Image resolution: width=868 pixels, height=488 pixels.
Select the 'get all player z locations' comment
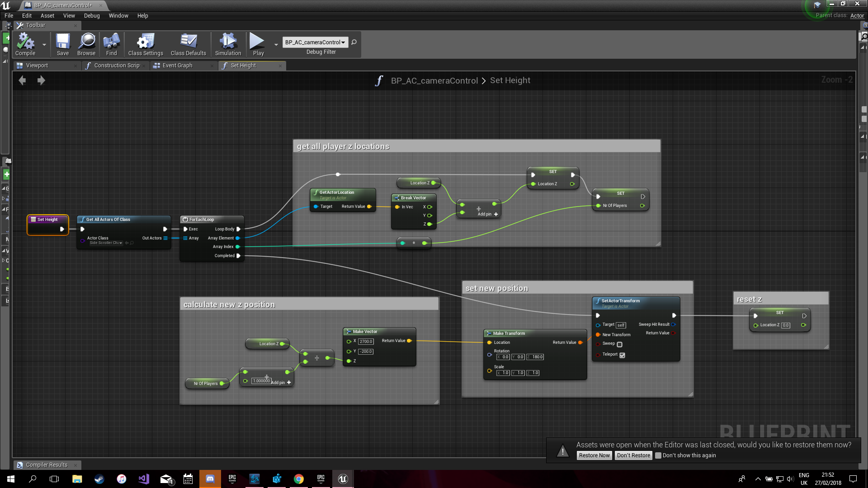pos(476,146)
